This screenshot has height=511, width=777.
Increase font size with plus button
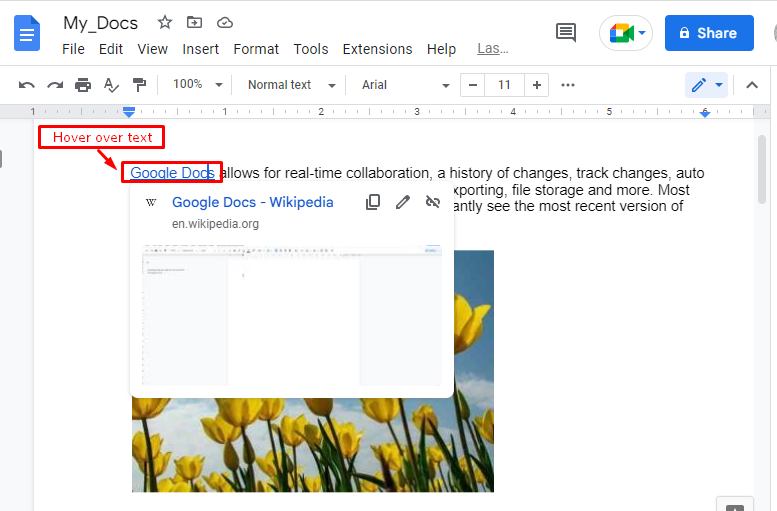click(x=536, y=85)
